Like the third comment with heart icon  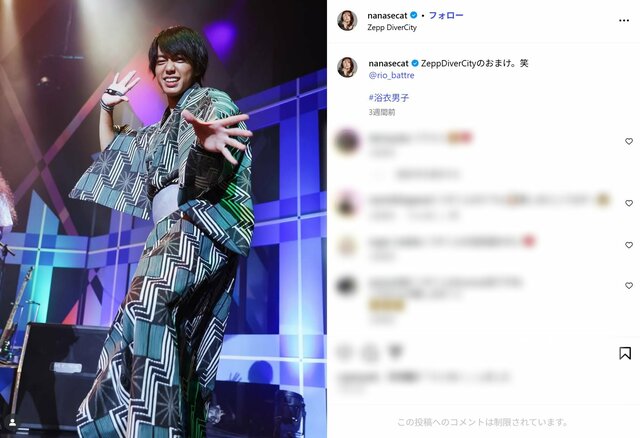coord(629,245)
